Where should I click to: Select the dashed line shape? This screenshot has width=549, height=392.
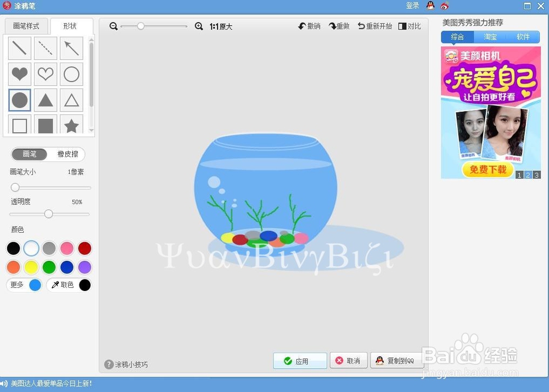click(x=45, y=48)
